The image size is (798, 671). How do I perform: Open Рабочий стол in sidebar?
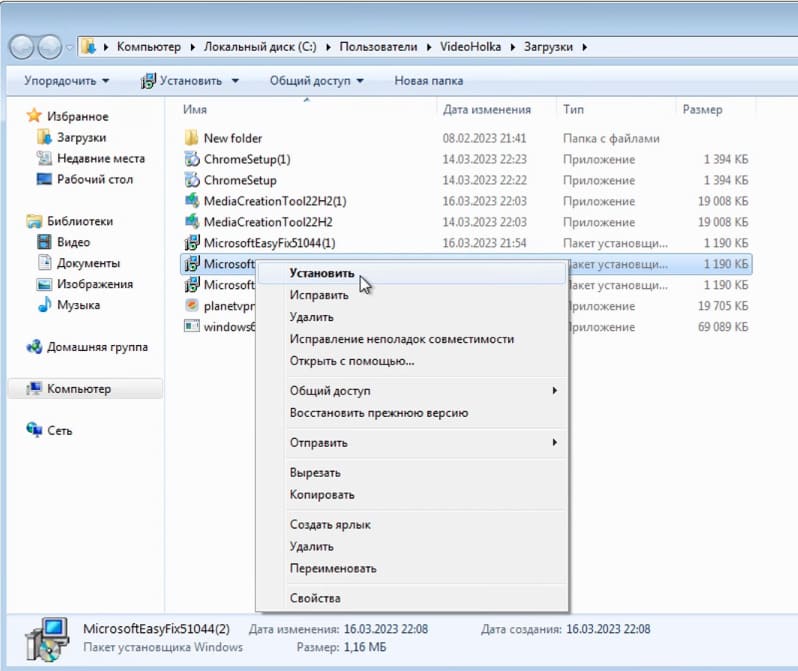click(95, 179)
